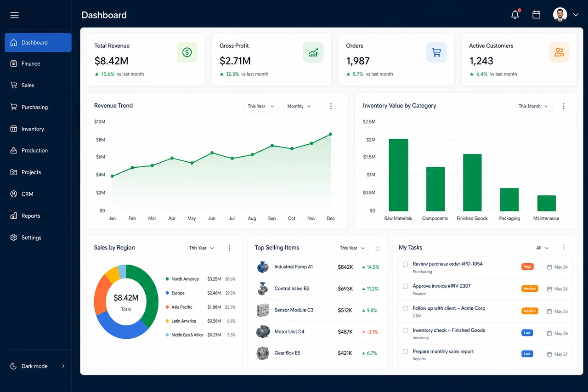Click the Dark mode moon icon
The image size is (588, 392).
(x=13, y=366)
